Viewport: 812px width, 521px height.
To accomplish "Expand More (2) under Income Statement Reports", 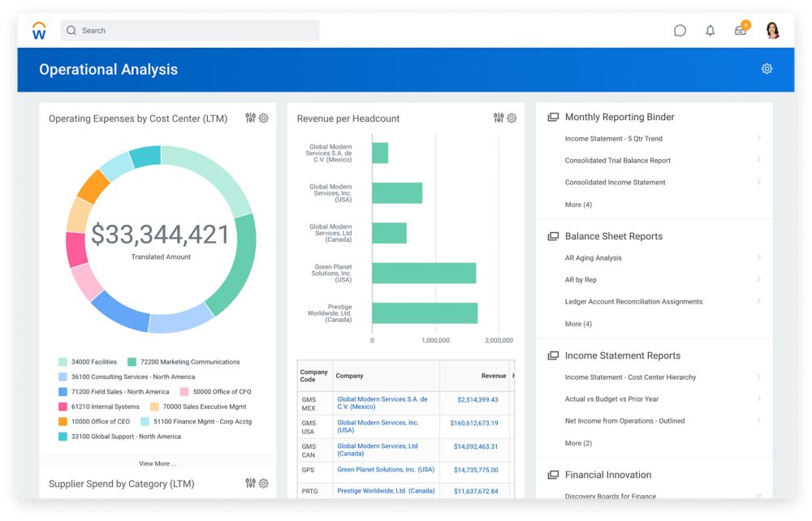I will 579,443.
